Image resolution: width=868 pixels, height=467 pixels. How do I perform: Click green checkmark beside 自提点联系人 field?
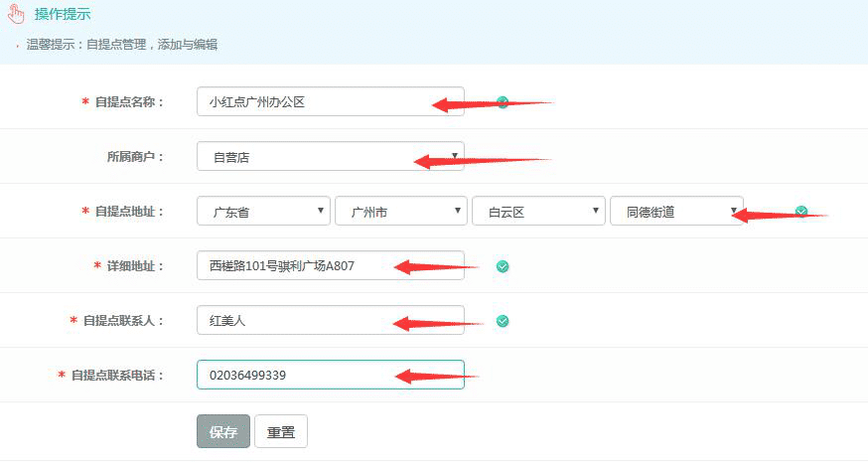pos(503,320)
